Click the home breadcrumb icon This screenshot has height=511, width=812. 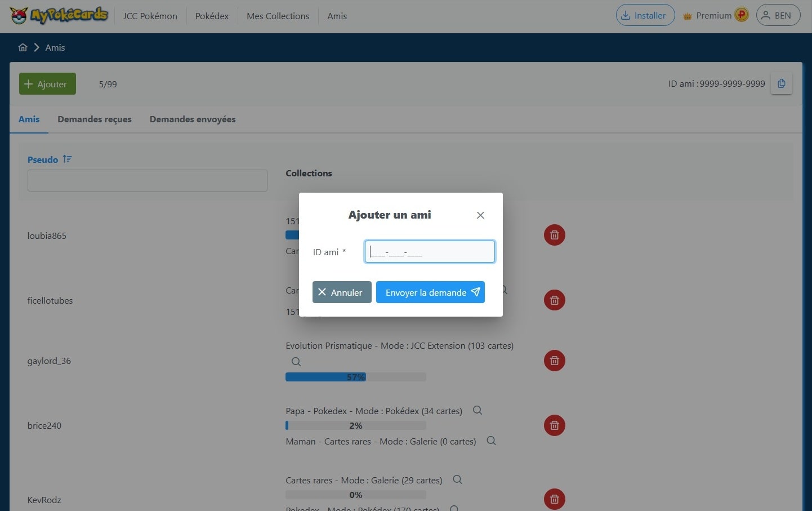click(23, 47)
